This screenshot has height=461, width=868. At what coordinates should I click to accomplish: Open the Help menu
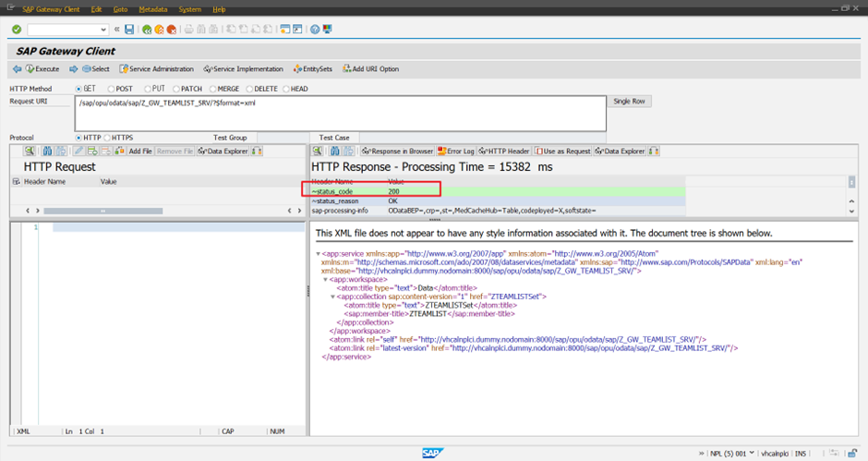pos(219,9)
